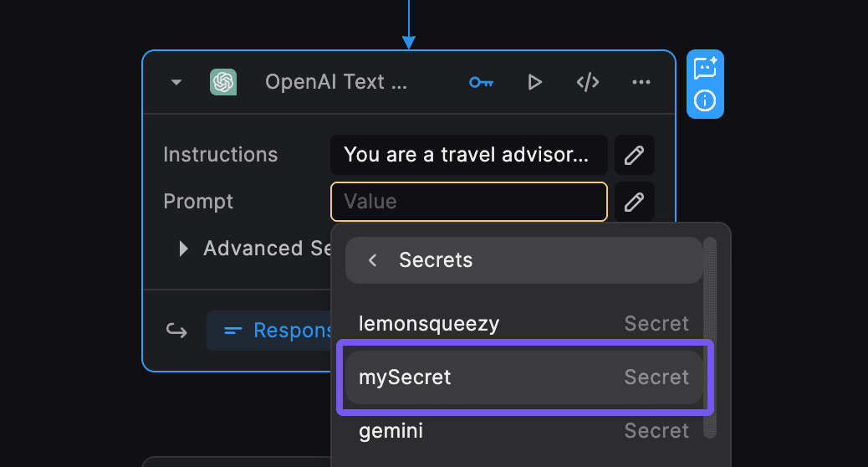The height and width of the screenshot is (467, 868).
Task: Click the info circle icon
Action: point(705,101)
